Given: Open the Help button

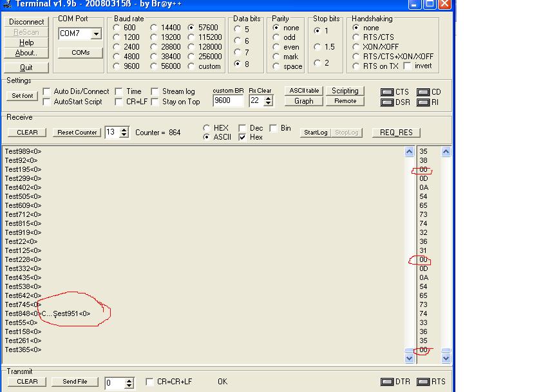Looking at the screenshot, I should pyautogui.click(x=26, y=42).
